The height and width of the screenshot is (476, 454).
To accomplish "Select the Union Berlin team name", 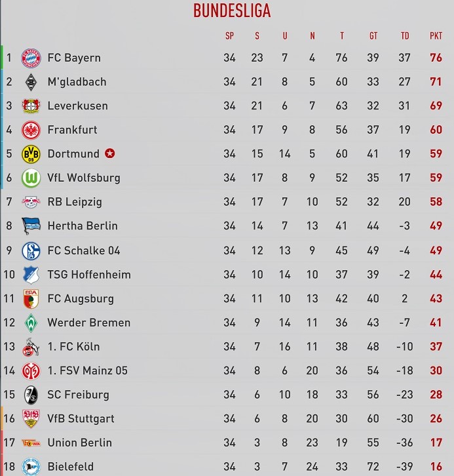I will coord(80,443).
